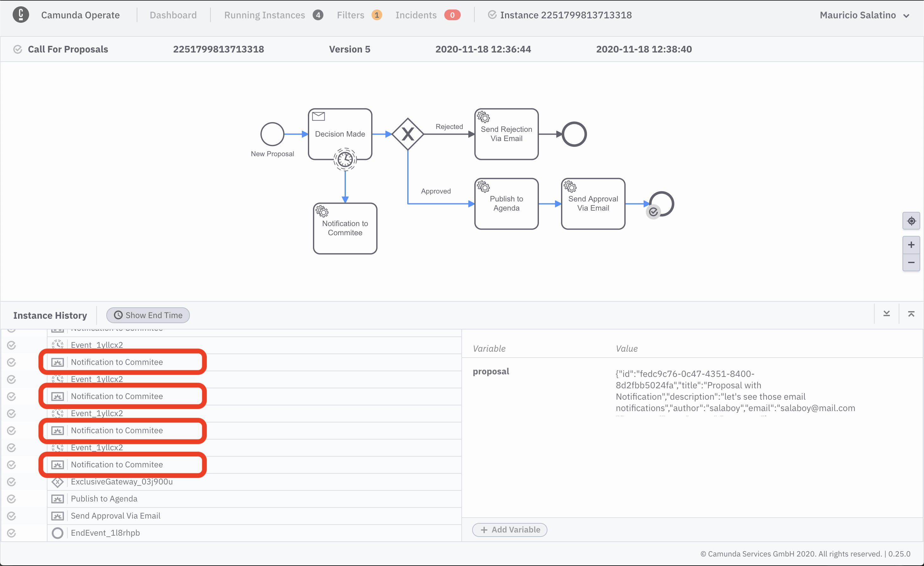Click the timer boundary event icon on Decision Made
This screenshot has width=924, height=566.
click(344, 160)
